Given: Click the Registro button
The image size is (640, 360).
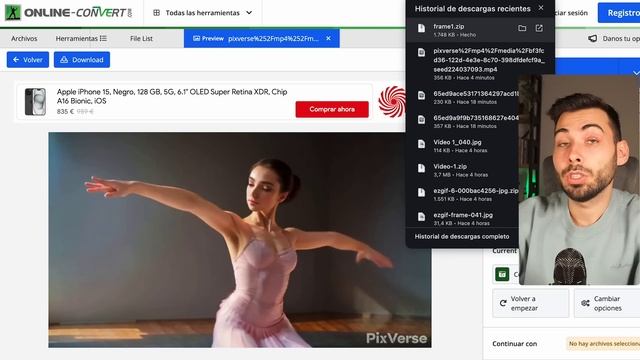Looking at the screenshot, I should (x=619, y=13).
